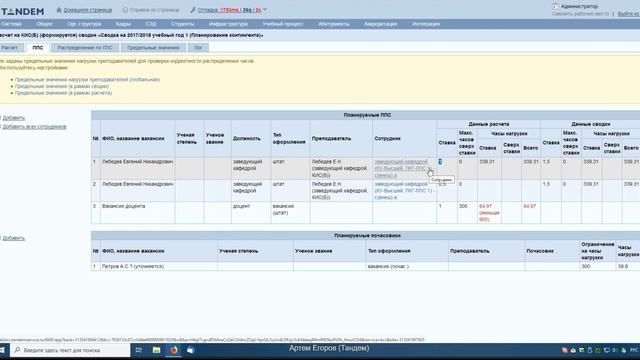Open the Учебный процесс menu
Viewport: 640px width, 360px height.
click(282, 24)
